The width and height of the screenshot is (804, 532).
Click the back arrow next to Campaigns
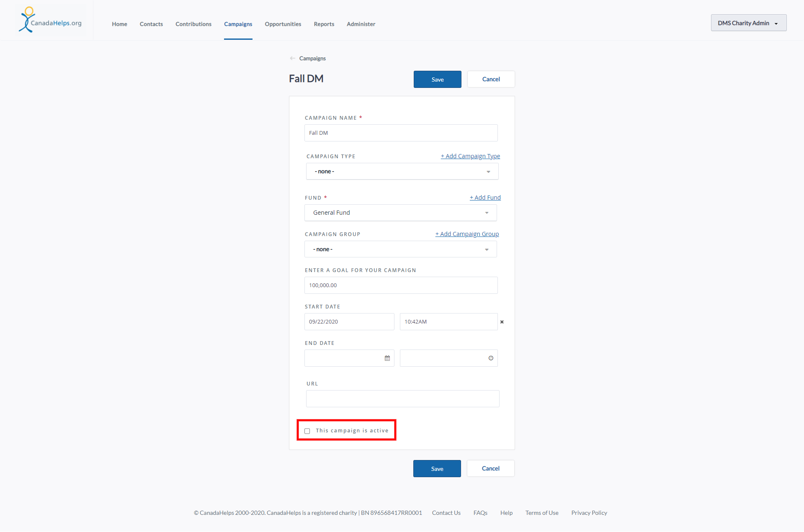pos(292,58)
